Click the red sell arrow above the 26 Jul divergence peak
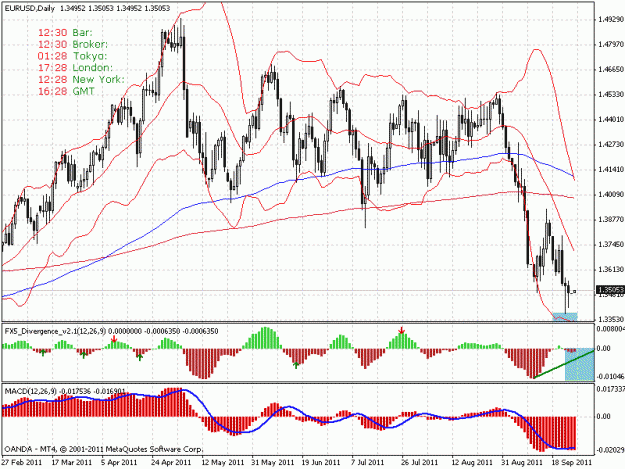 [x=402, y=330]
